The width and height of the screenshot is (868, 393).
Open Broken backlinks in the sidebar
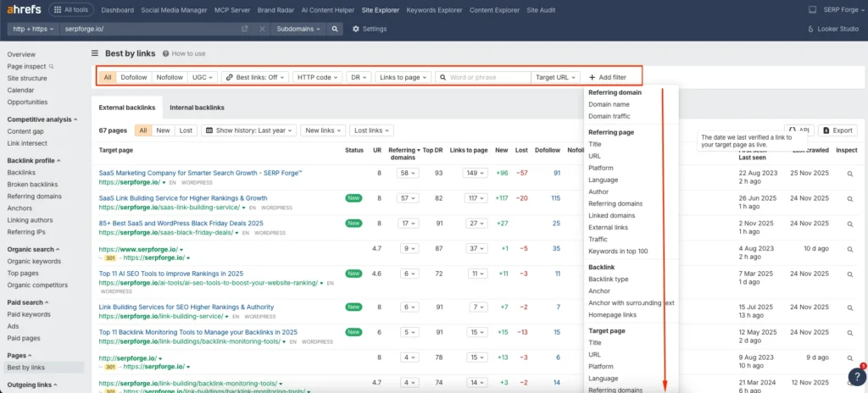[33, 184]
